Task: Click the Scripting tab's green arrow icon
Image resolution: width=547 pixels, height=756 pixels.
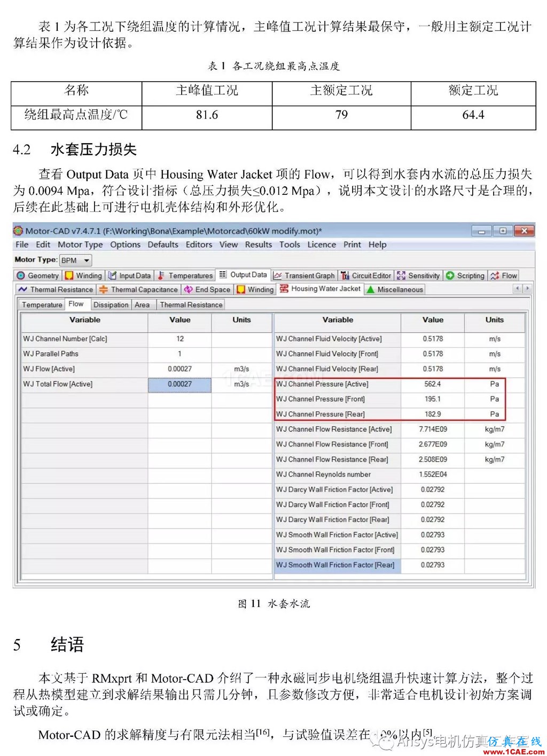Action: (x=450, y=275)
